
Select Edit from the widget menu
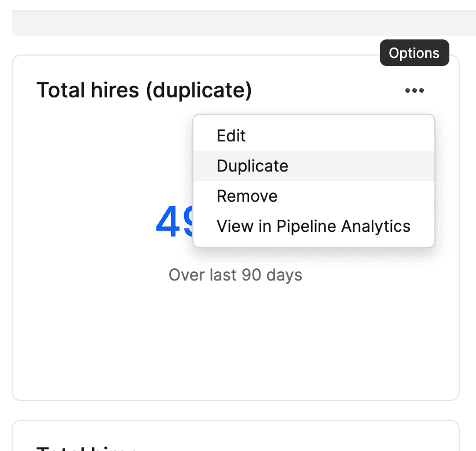(231, 136)
